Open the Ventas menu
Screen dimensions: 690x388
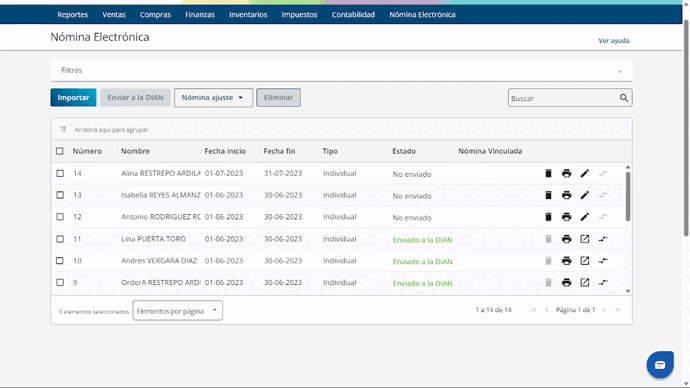click(114, 15)
